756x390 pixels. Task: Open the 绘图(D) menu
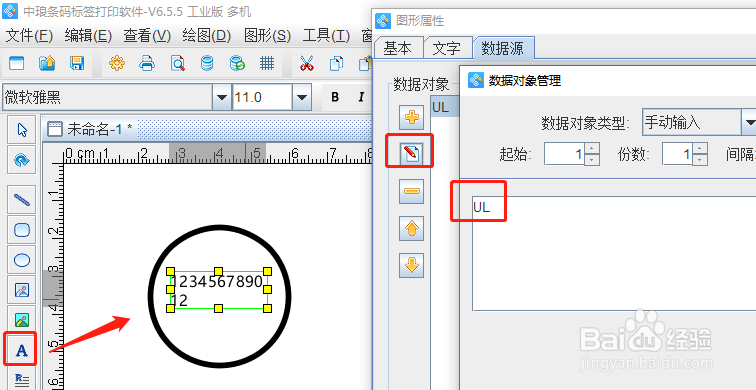207,35
